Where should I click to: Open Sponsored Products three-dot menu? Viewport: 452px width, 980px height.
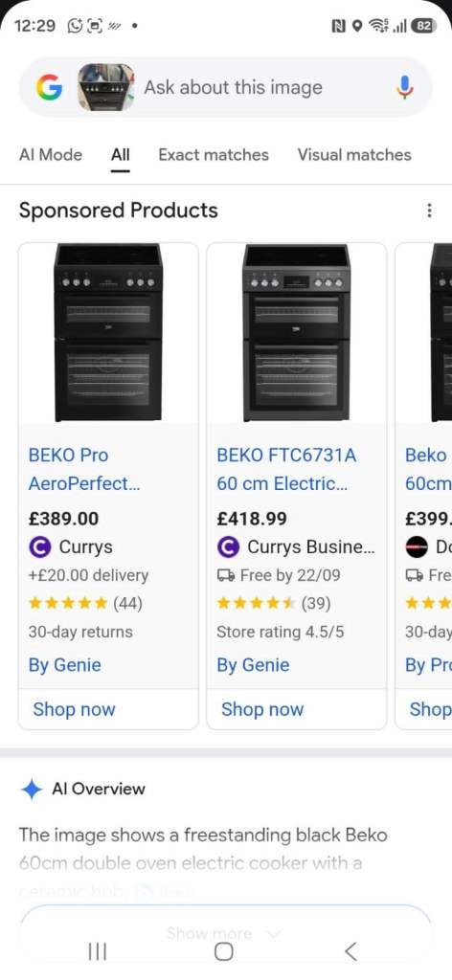click(429, 211)
